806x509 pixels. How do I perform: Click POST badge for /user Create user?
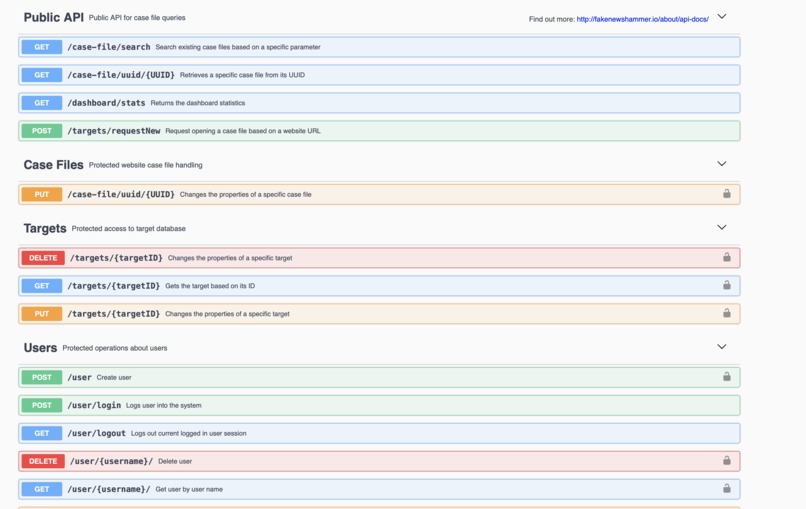(x=42, y=377)
